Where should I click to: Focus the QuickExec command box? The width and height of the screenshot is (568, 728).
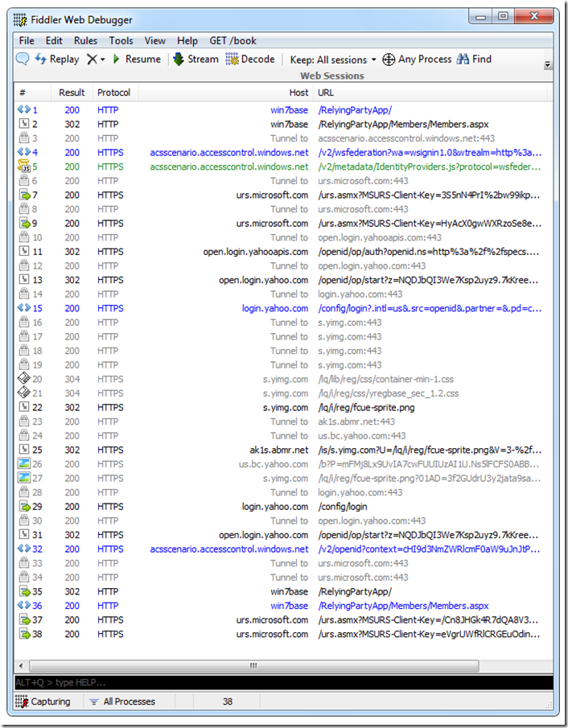[x=283, y=682]
